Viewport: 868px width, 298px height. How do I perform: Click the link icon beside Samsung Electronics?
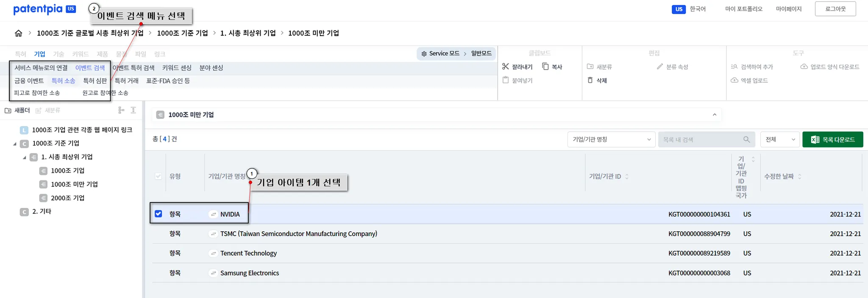click(x=213, y=273)
